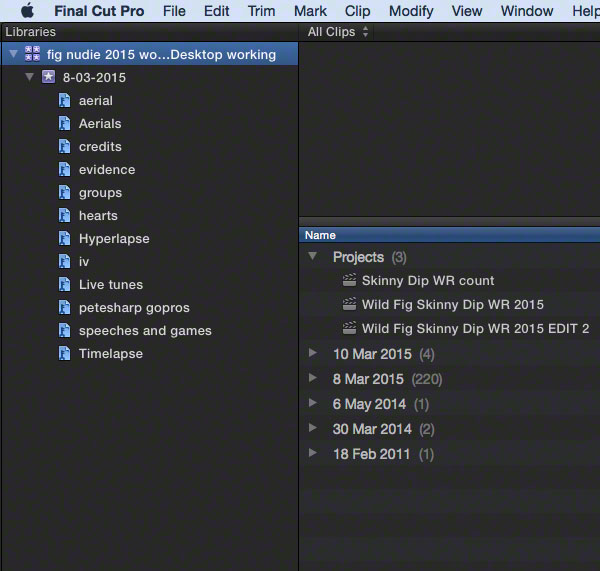
Task: Expand the 18 Feb 2011 group
Action: pos(313,453)
